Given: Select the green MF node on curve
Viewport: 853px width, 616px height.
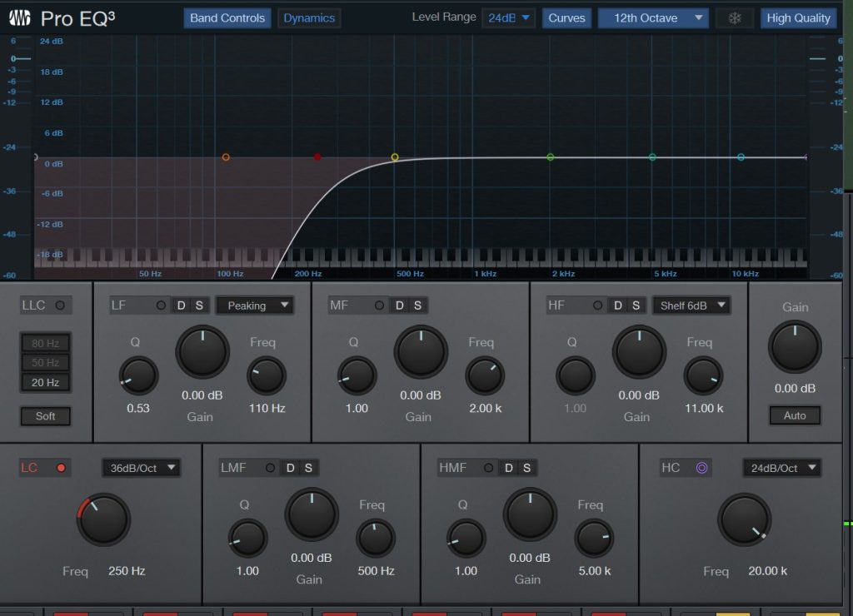Looking at the screenshot, I should point(550,156).
